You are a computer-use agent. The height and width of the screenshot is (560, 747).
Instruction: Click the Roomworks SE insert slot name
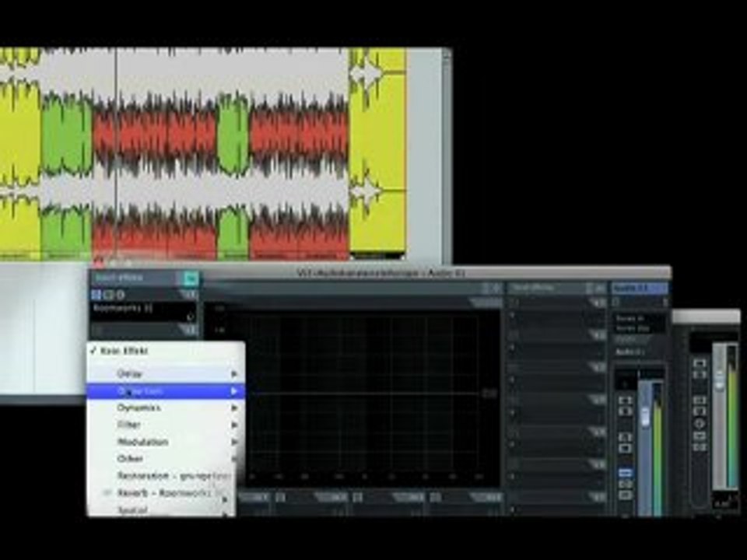tap(123, 309)
